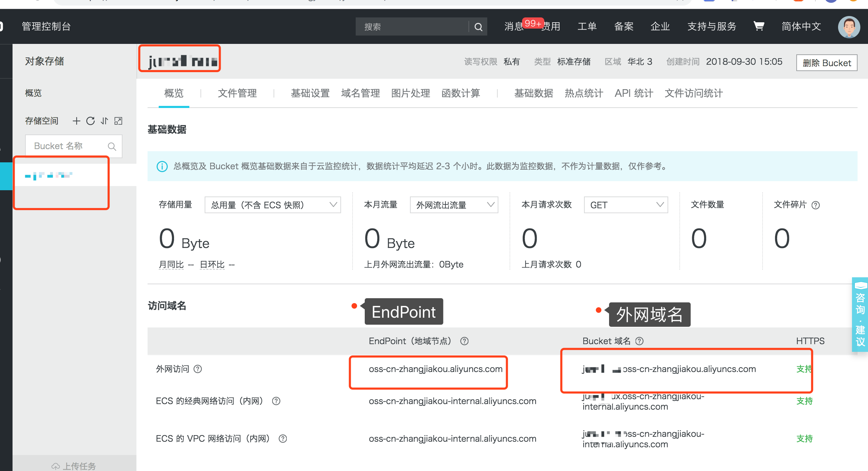This screenshot has width=868, height=471.
Task: Click 支持 in the ECS 经典网络 row
Action: (x=804, y=401)
